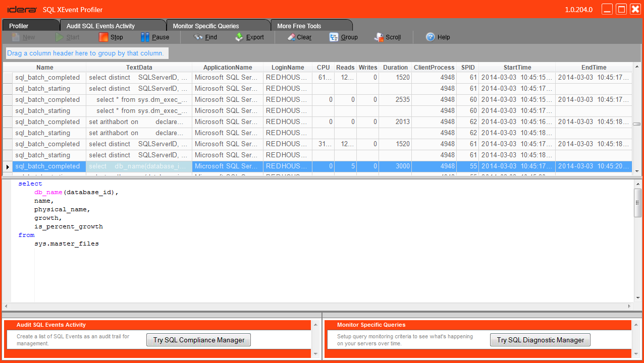Export events with Export icon
The width and height of the screenshot is (644, 363).
[240, 37]
